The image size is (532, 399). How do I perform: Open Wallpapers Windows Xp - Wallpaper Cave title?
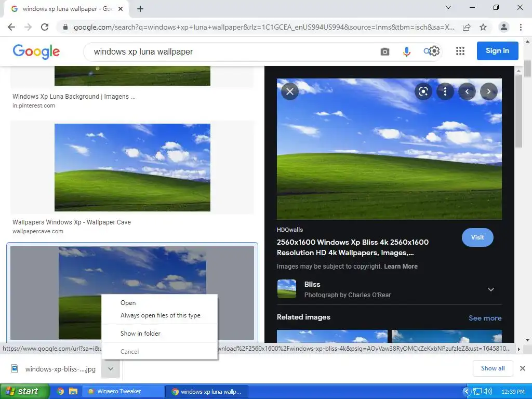click(x=72, y=222)
